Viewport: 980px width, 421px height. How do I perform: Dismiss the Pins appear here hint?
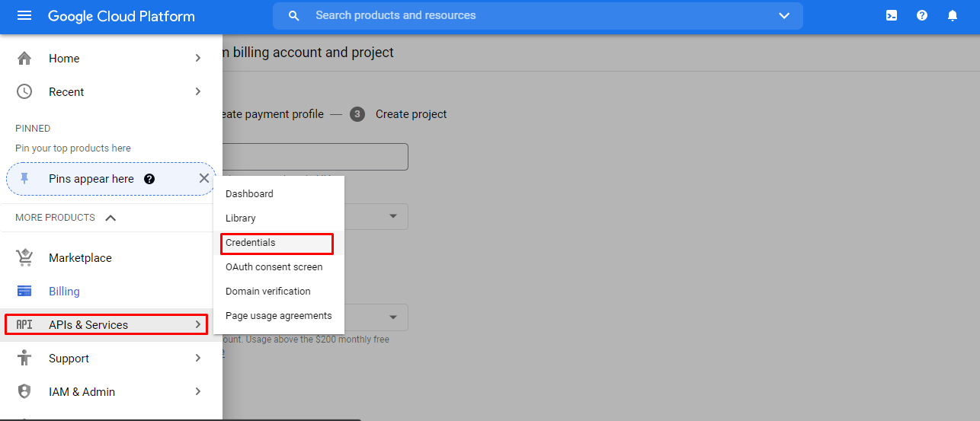pos(204,178)
